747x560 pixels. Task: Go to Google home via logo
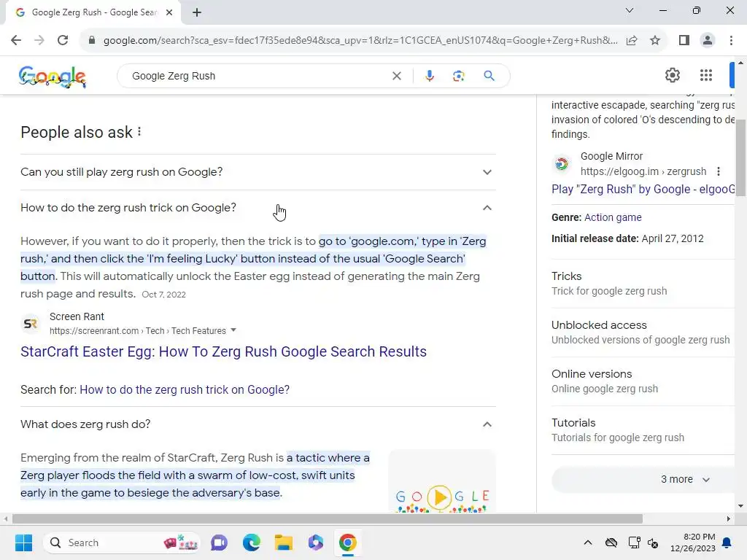(53, 76)
